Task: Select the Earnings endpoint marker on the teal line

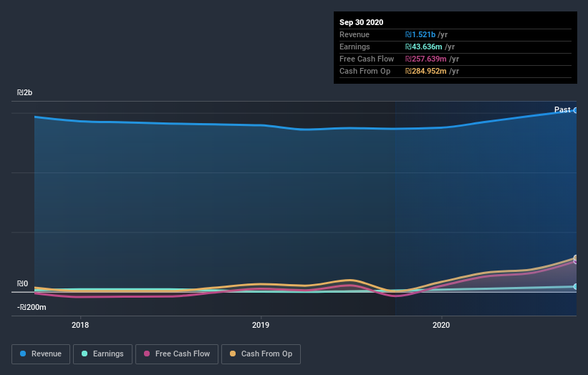Action: pos(576,286)
